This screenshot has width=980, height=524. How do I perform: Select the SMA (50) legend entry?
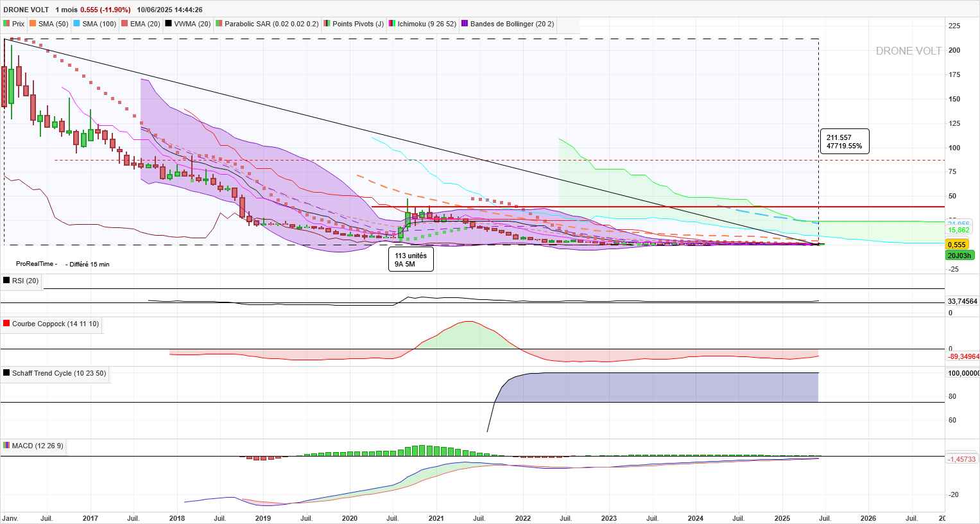[x=49, y=24]
